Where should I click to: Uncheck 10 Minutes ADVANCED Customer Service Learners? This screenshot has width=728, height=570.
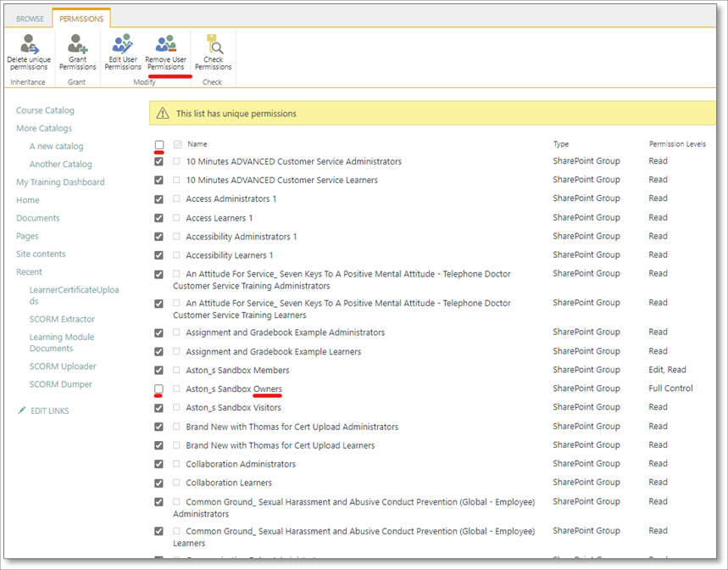[x=158, y=180]
